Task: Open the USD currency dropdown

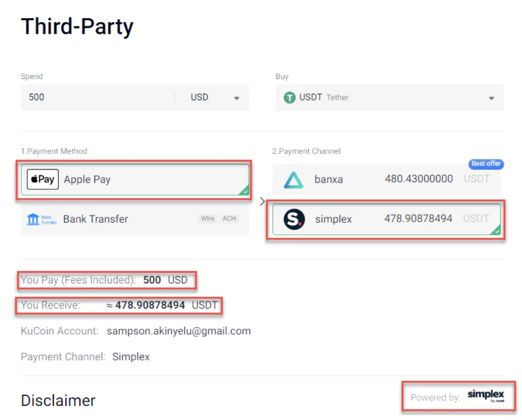Action: coord(214,97)
